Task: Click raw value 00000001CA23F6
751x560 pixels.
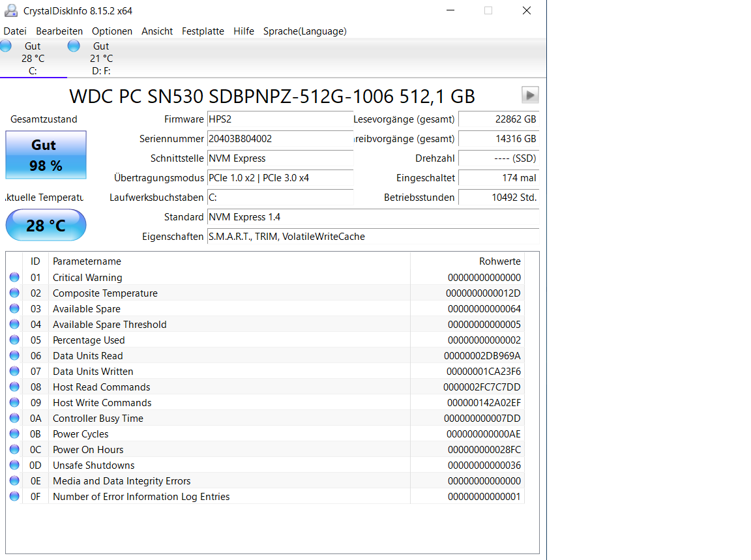Action: pyautogui.click(x=483, y=371)
